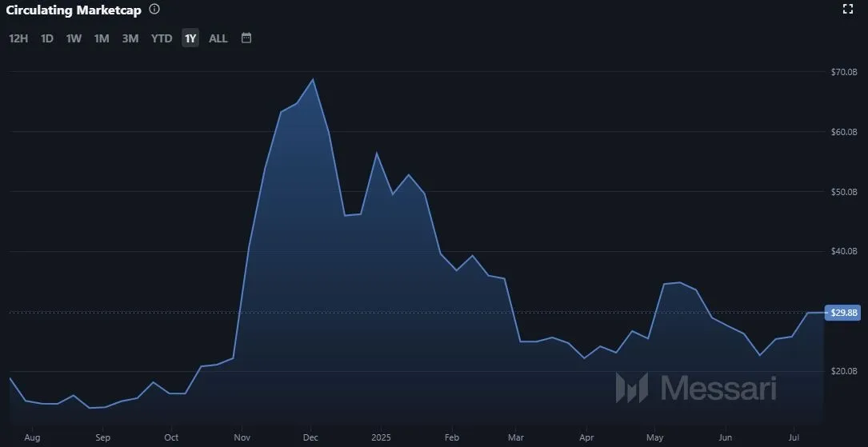Click the Apr month label
868x447 pixels.
point(586,437)
